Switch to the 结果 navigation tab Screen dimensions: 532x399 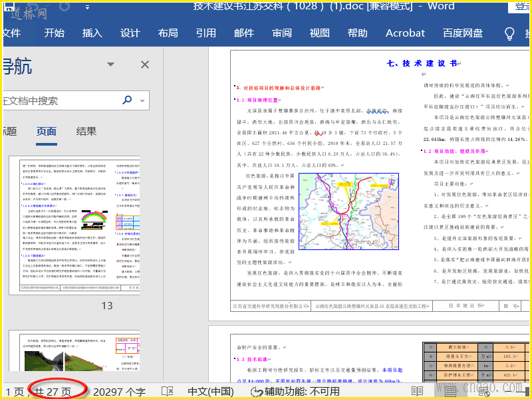point(86,131)
